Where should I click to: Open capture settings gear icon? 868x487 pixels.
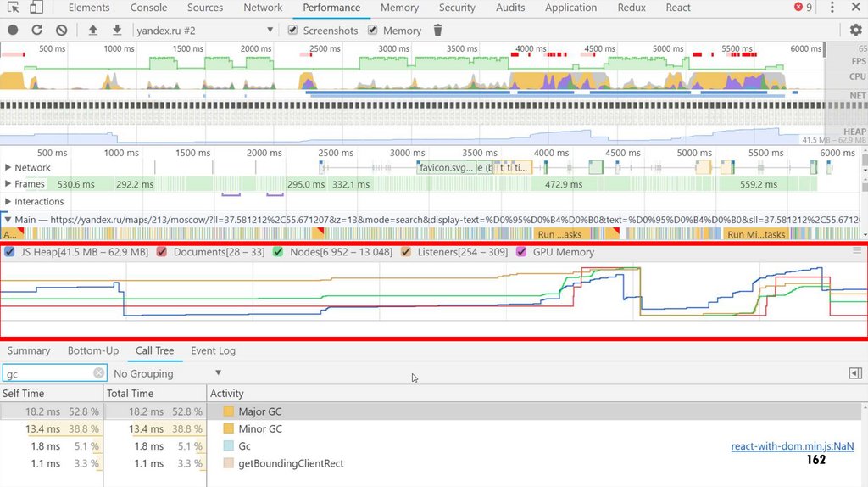(x=855, y=30)
